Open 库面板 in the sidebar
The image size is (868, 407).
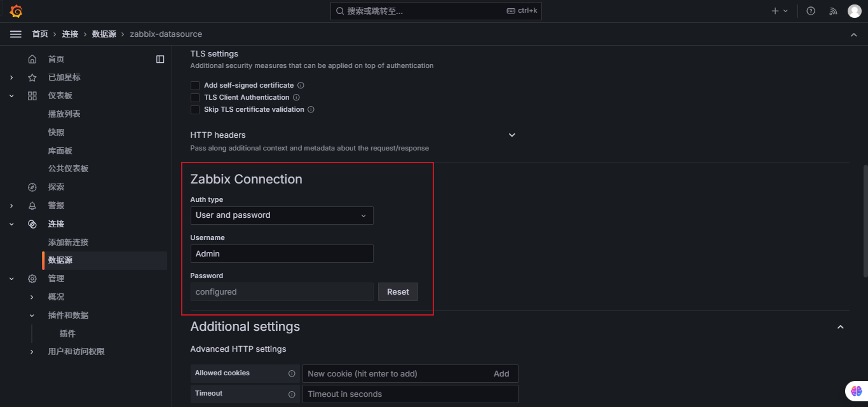(x=60, y=151)
